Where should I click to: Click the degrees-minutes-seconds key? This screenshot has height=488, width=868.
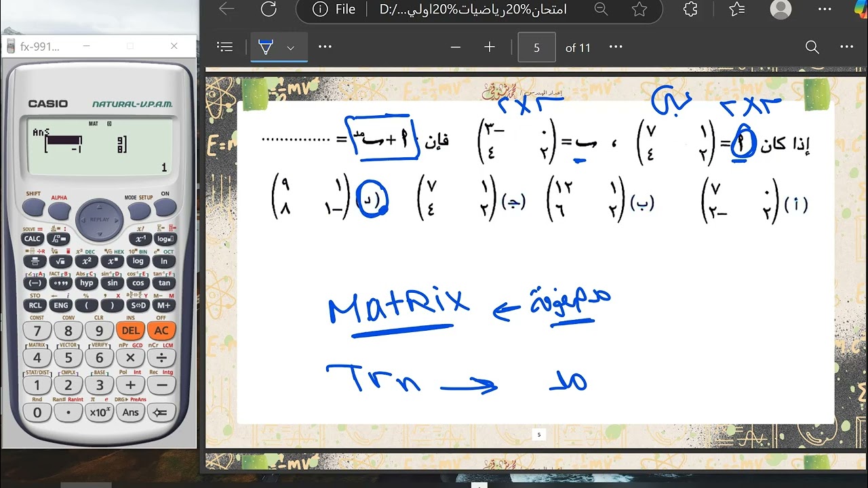coord(60,283)
